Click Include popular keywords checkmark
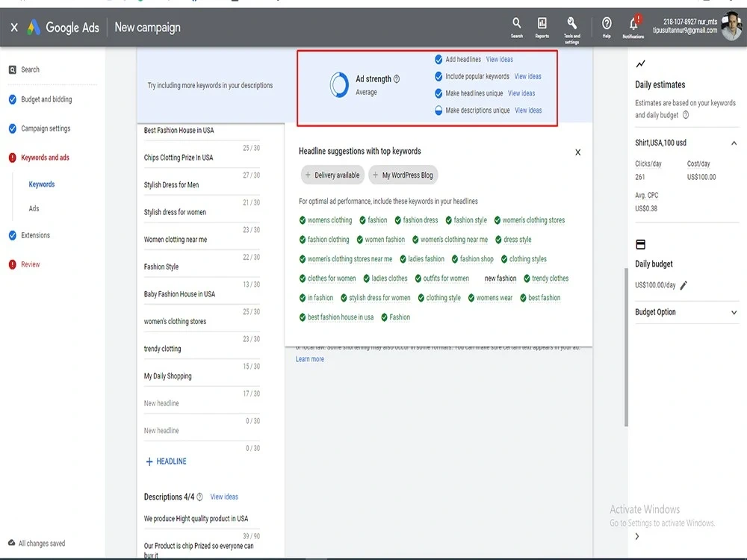This screenshot has height=560, width=747. [x=438, y=76]
